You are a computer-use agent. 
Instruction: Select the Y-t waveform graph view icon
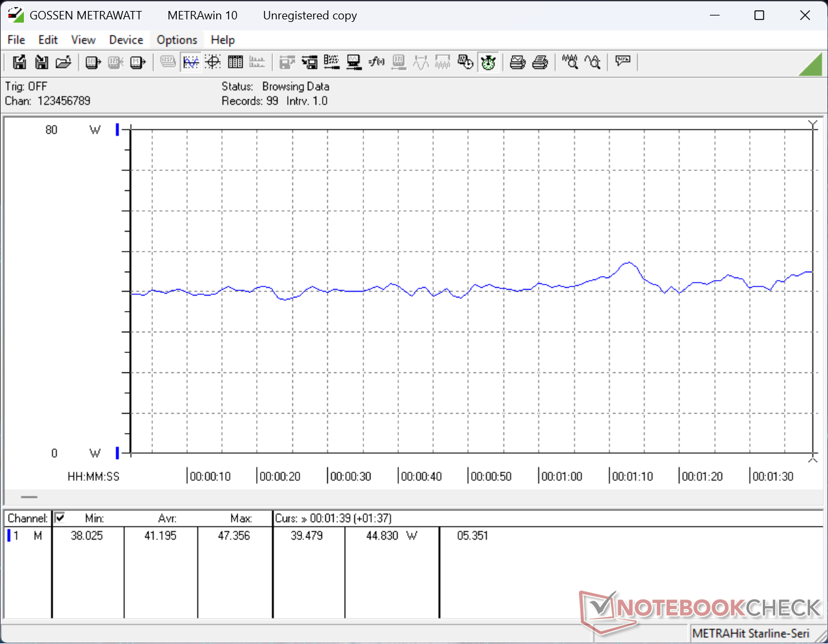point(191,62)
